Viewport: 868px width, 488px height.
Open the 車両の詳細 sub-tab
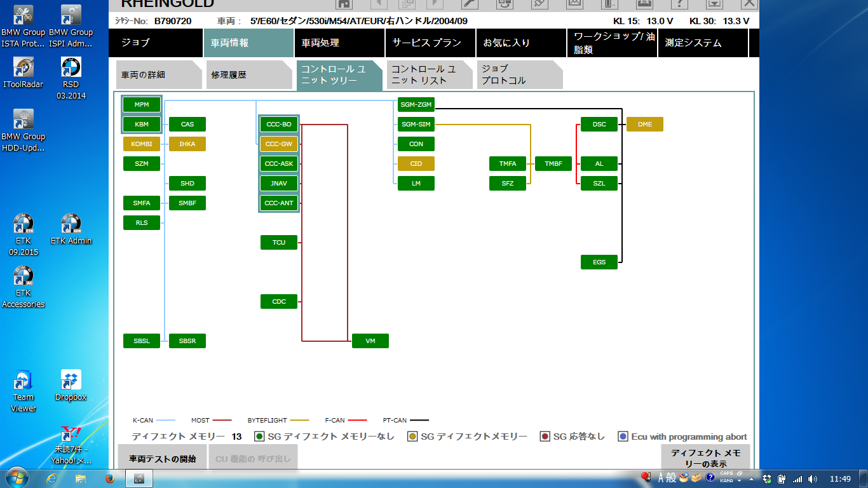[x=159, y=75]
